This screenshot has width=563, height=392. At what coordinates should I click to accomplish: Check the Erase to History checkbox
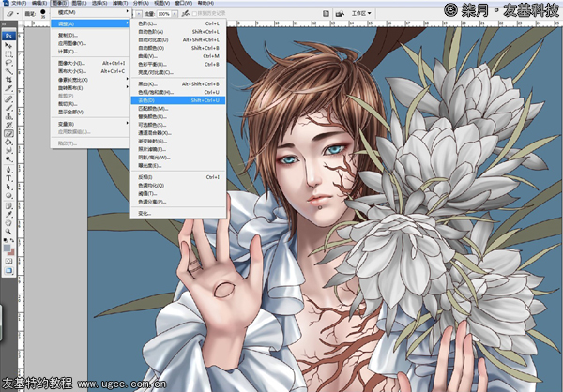194,14
